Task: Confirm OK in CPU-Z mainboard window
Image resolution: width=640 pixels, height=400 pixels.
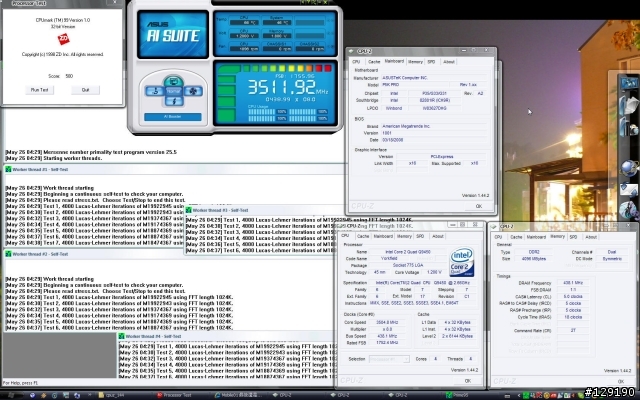Action: [x=478, y=206]
